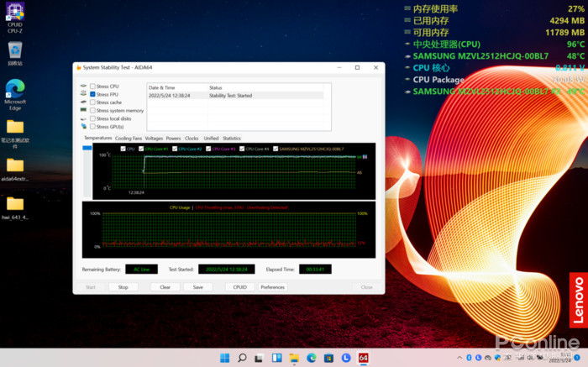Launch Microsoft Edge from the desktop

tap(15, 94)
